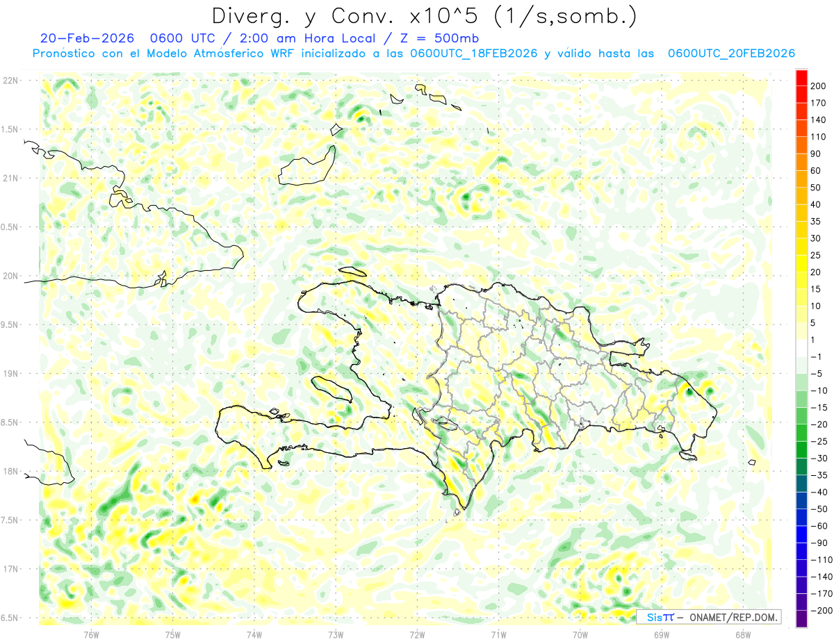Click the -20 colorbar value
The image size is (834, 644).
820,424
